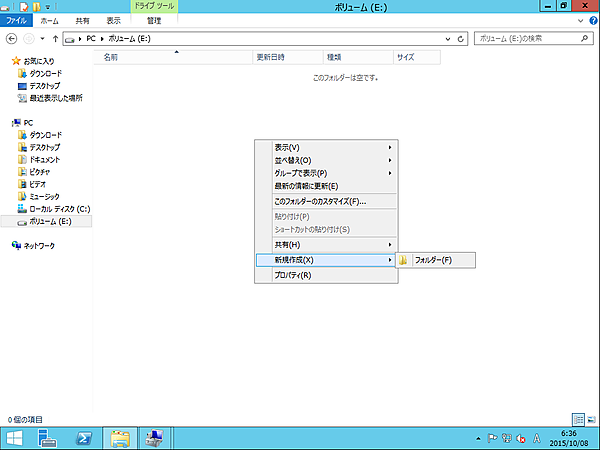Sort by the 種類 column header
Viewport: 600px width, 450px height.
358,57
